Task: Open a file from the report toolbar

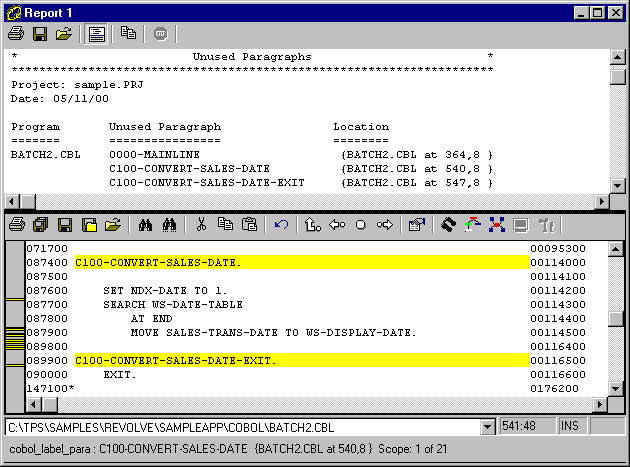Action: pyautogui.click(x=63, y=34)
